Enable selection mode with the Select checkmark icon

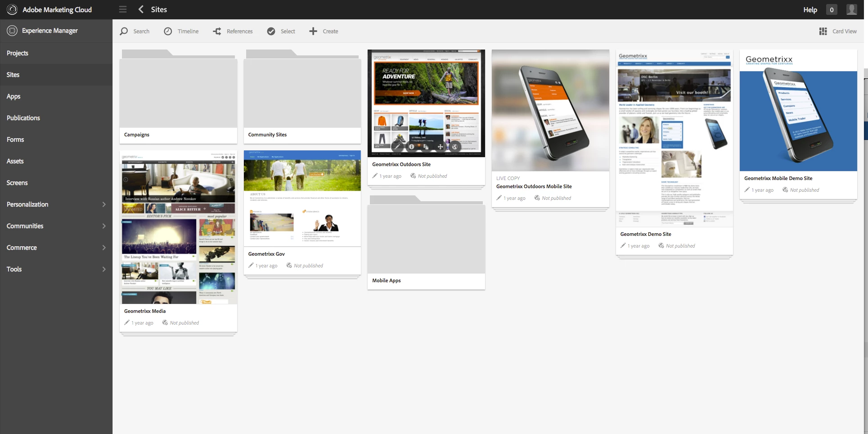(x=271, y=31)
